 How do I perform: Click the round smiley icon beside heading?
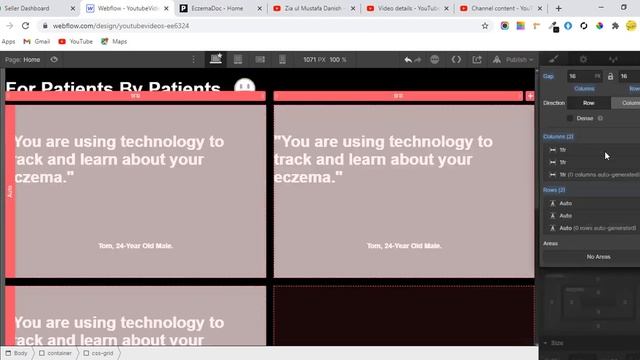[244, 85]
